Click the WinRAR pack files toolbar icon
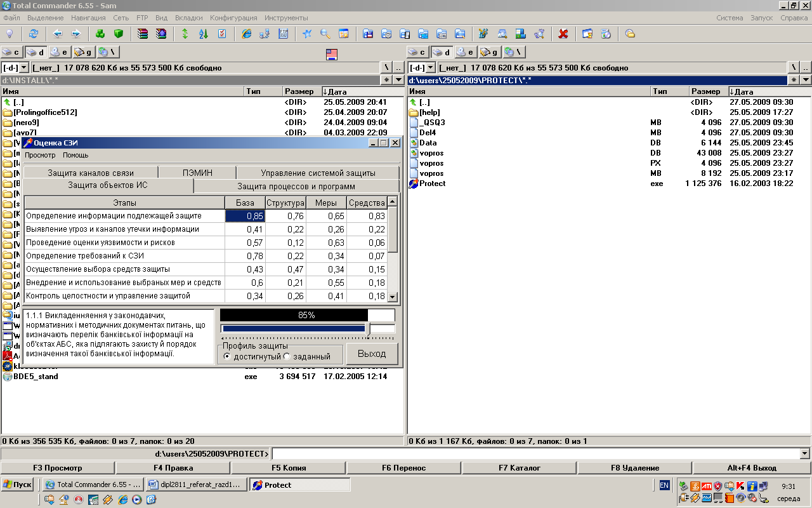The image size is (812, 508). (x=143, y=34)
